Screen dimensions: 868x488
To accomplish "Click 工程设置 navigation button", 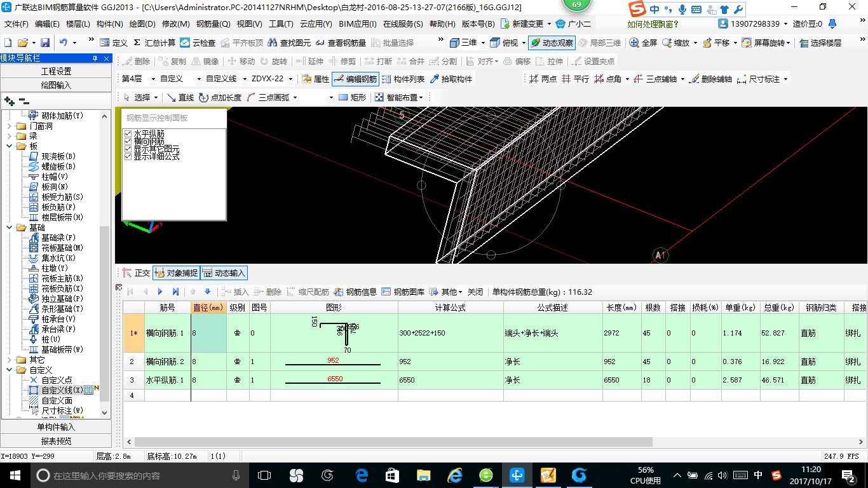I will (56, 71).
